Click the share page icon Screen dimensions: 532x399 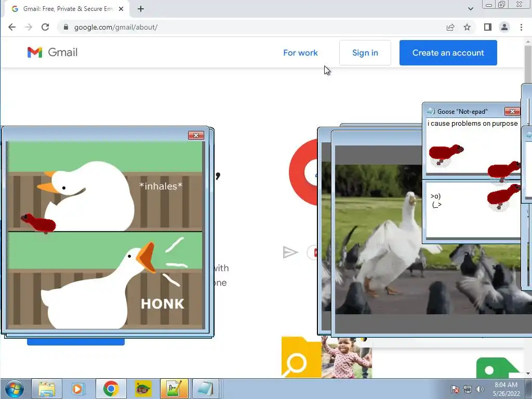coord(450,27)
